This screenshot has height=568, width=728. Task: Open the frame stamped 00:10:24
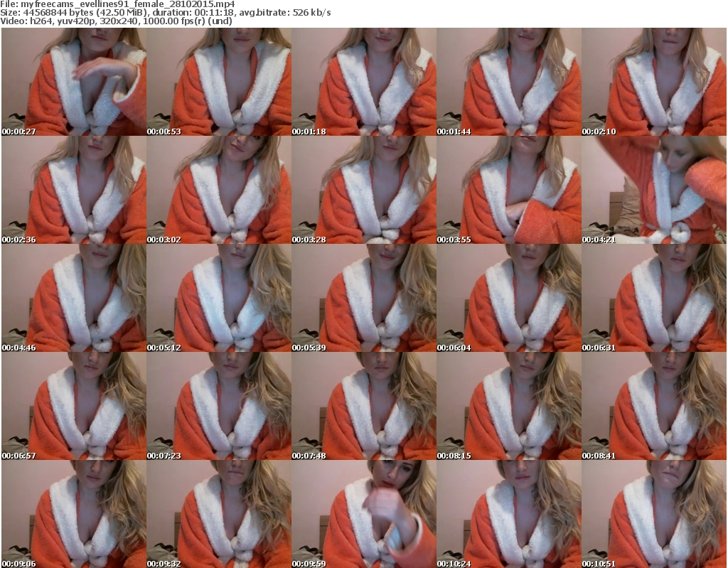click(509, 514)
